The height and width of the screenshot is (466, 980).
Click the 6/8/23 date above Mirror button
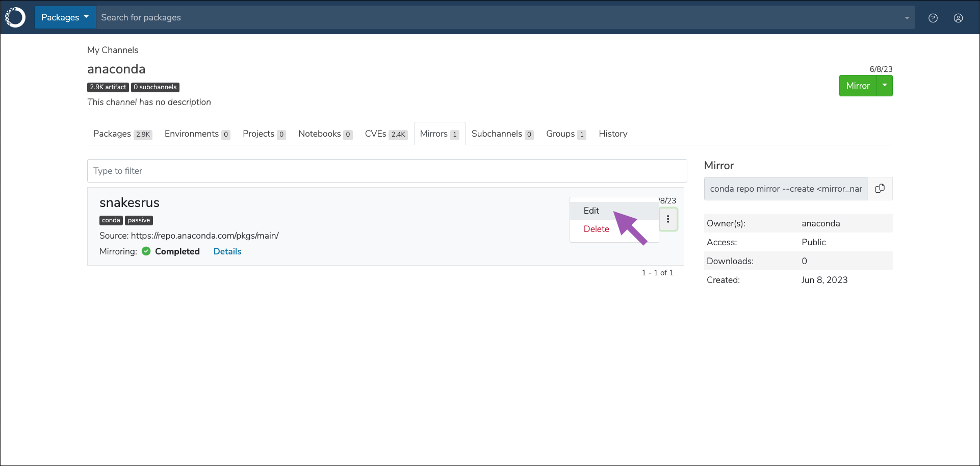point(881,69)
